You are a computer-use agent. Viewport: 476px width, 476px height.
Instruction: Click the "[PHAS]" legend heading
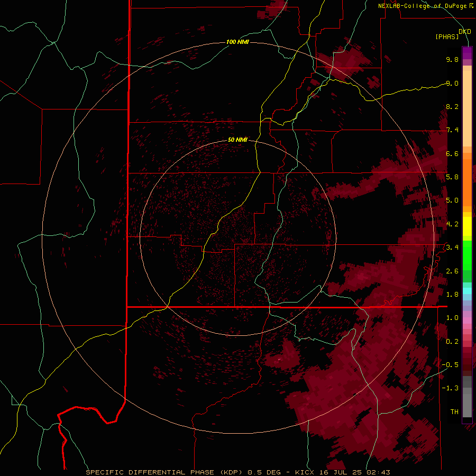[x=447, y=36]
